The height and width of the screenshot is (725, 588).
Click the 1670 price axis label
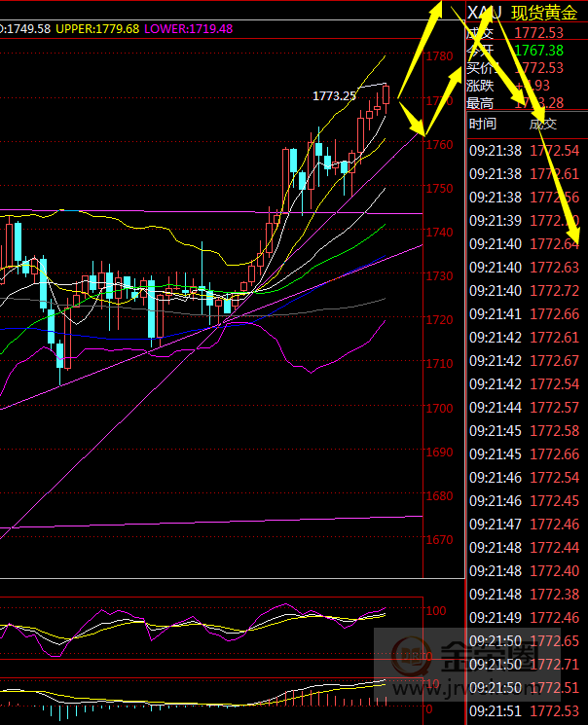[439, 540]
